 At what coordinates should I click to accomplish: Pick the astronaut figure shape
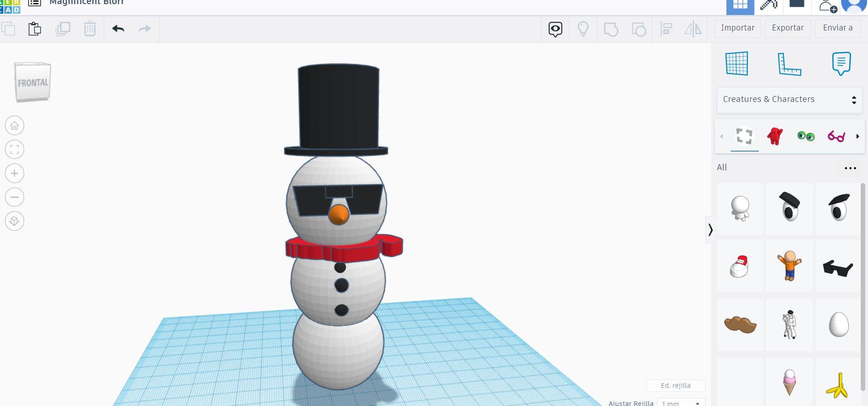tap(789, 325)
